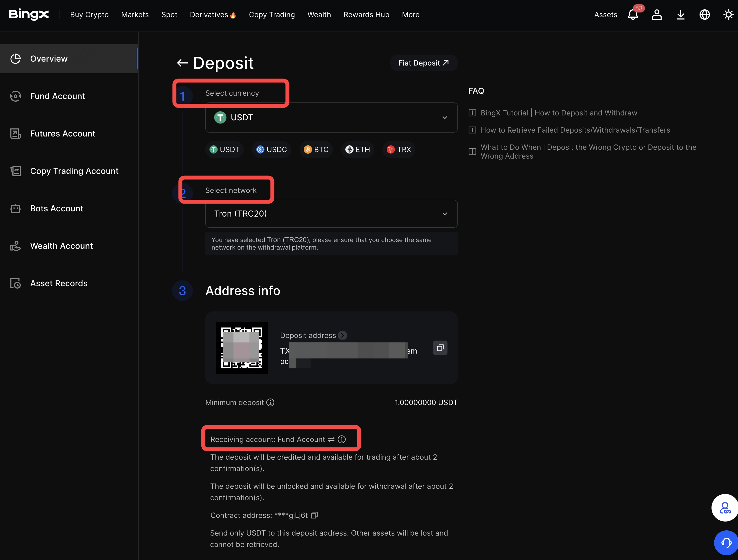Click the Fund Account sidebar icon
The image size is (738, 560).
click(15, 96)
